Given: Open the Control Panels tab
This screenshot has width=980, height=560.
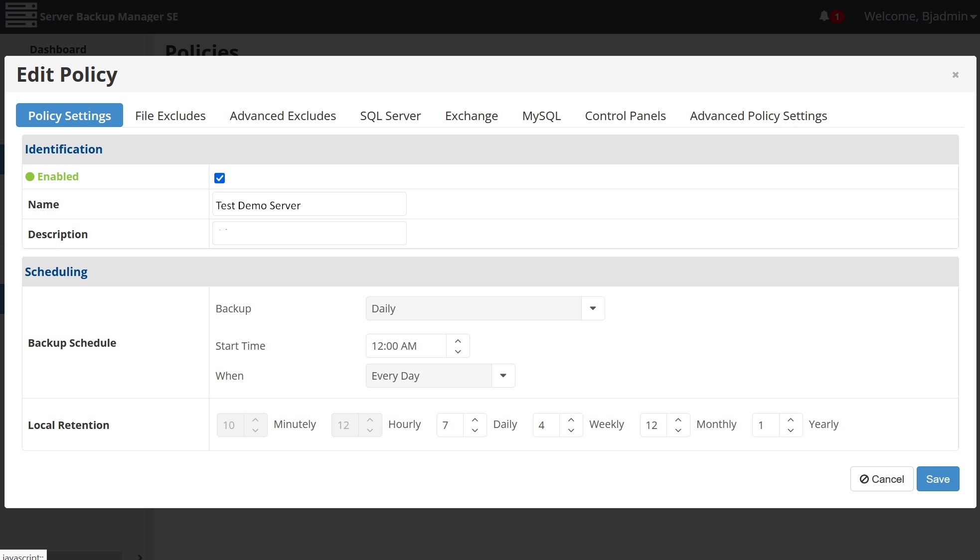Looking at the screenshot, I should pyautogui.click(x=625, y=116).
